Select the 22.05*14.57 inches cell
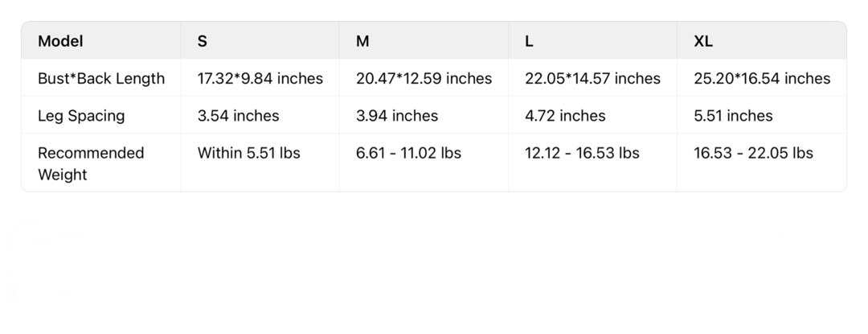The image size is (868, 334). [x=592, y=78]
